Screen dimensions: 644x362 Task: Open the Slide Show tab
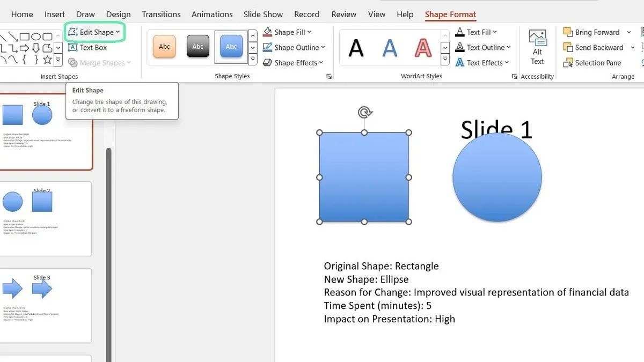(263, 14)
